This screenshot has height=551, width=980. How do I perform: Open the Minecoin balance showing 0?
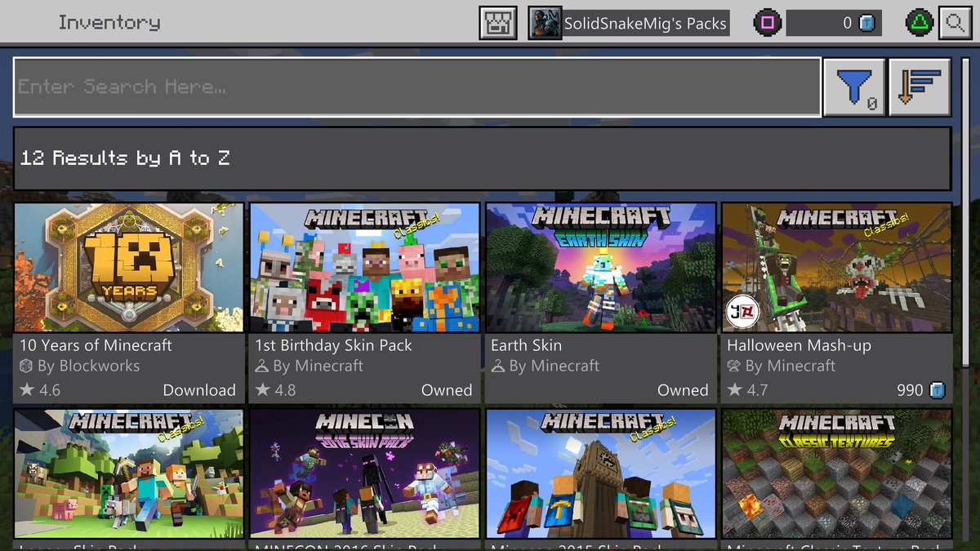pos(835,24)
